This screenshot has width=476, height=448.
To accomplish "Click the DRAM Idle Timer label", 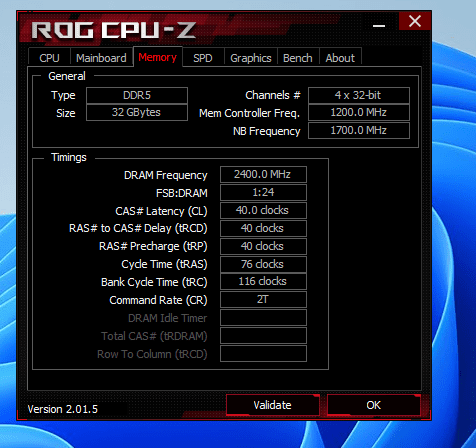I will point(168,318).
